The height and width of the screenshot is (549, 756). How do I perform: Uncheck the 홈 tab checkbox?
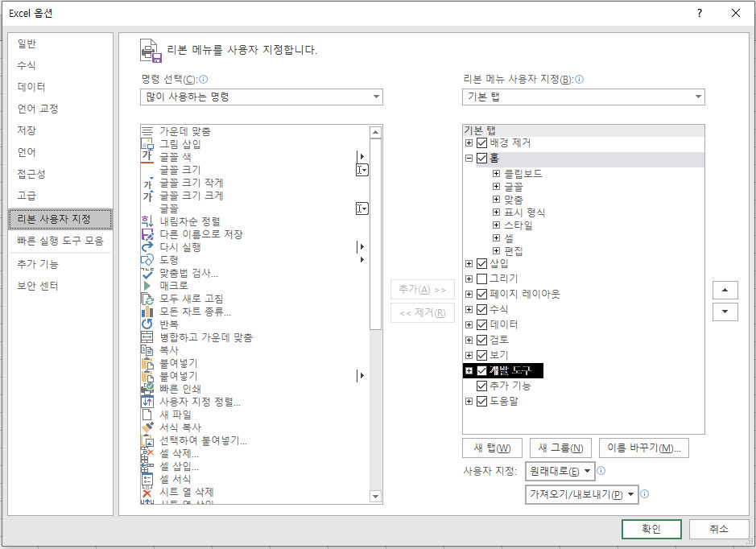pos(481,158)
